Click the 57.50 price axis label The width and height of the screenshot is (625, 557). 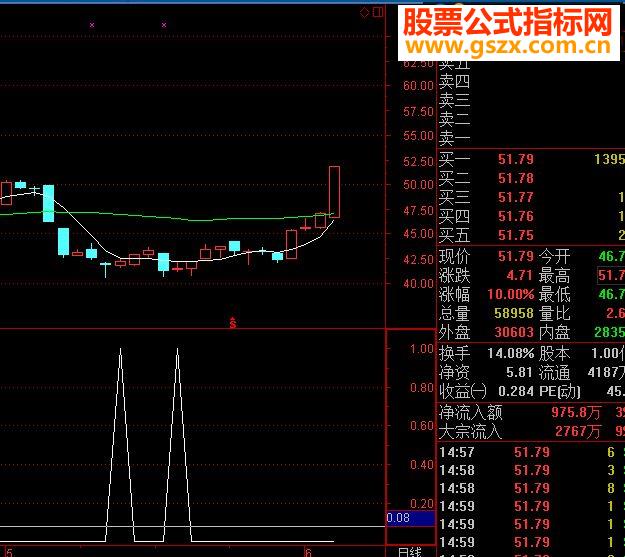coord(418,112)
